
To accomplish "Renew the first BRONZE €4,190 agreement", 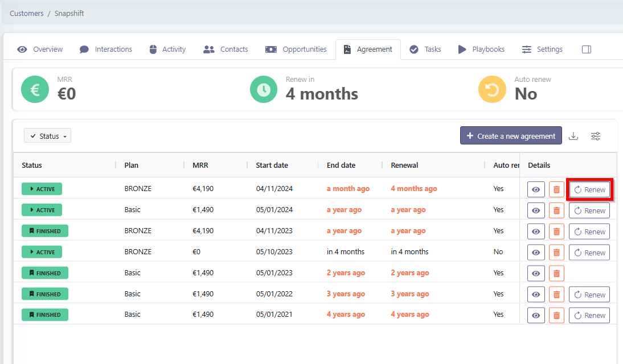I will click(589, 189).
